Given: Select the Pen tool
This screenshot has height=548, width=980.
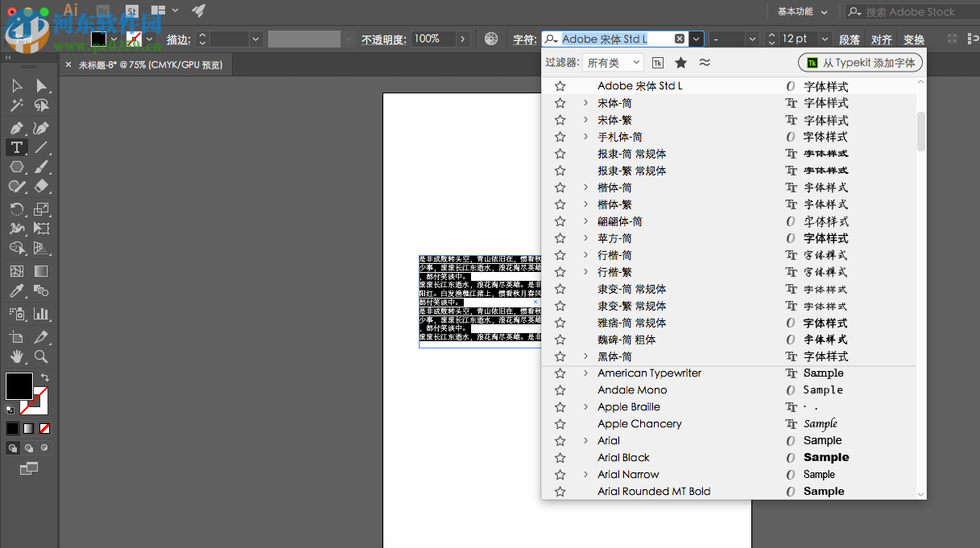Looking at the screenshot, I should coord(16,126).
